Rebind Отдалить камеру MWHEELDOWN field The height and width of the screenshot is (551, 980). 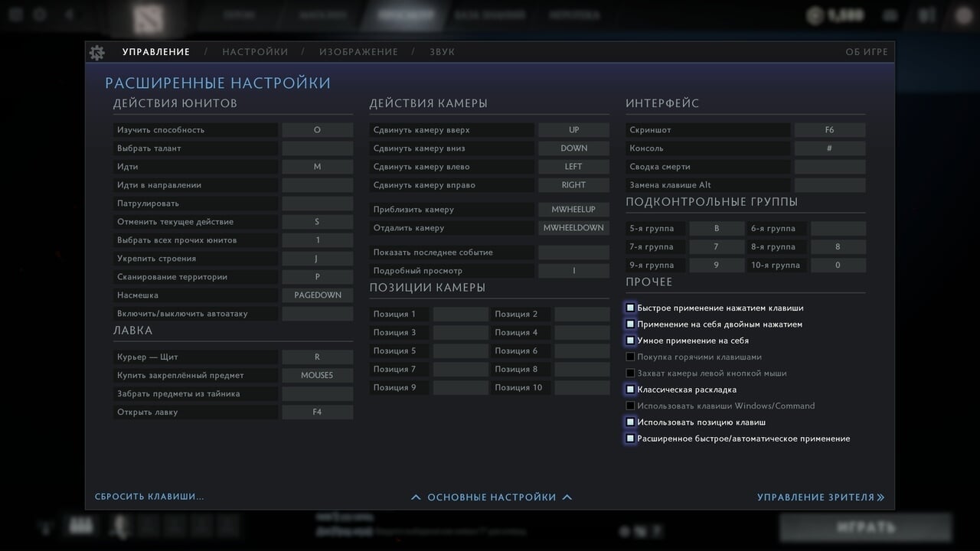[x=573, y=228]
